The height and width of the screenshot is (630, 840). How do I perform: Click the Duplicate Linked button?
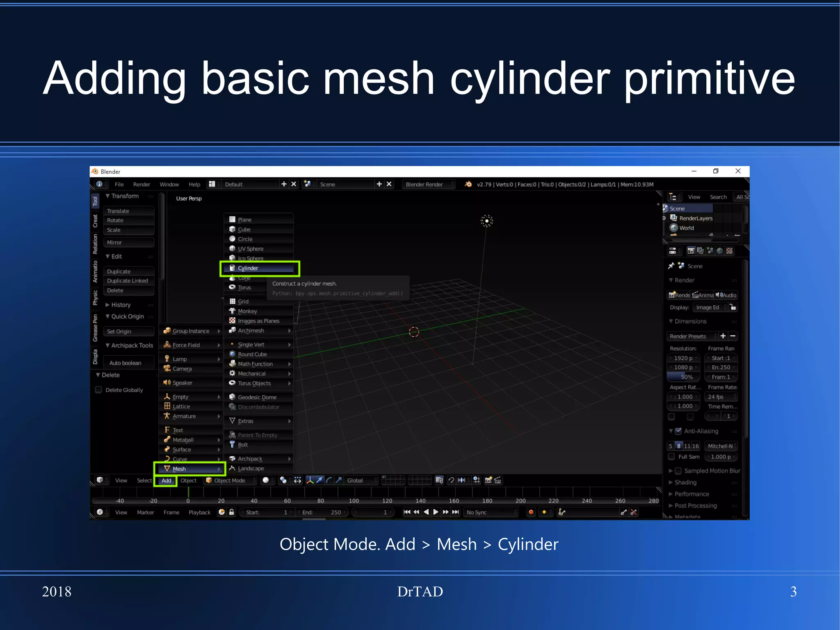coord(128,281)
